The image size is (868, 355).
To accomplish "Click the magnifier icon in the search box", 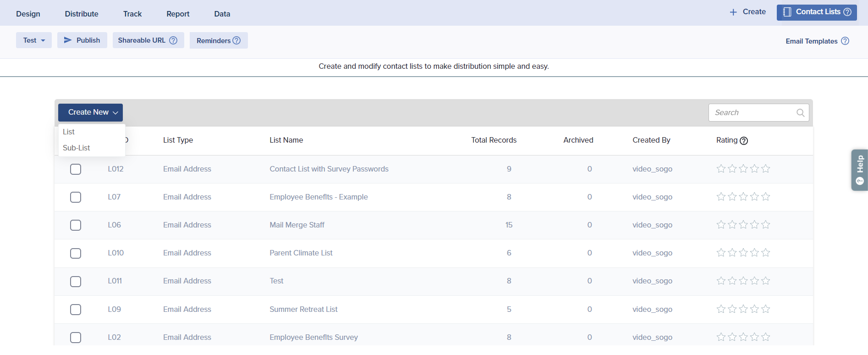I will tap(800, 113).
